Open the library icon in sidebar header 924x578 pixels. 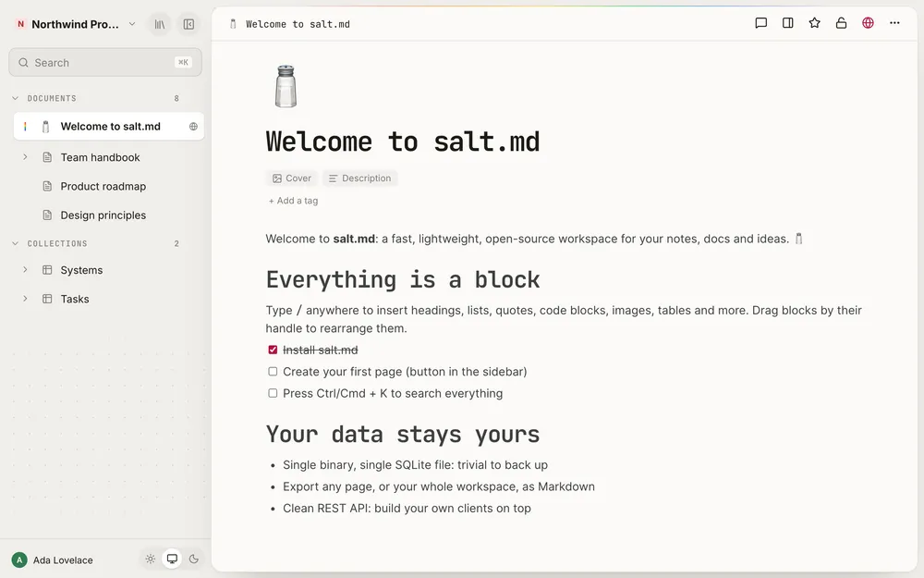[160, 24]
